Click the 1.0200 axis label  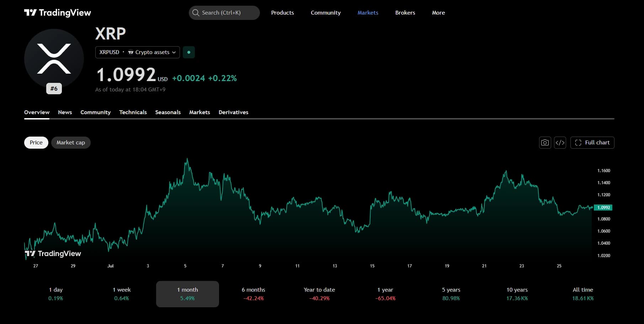click(604, 256)
